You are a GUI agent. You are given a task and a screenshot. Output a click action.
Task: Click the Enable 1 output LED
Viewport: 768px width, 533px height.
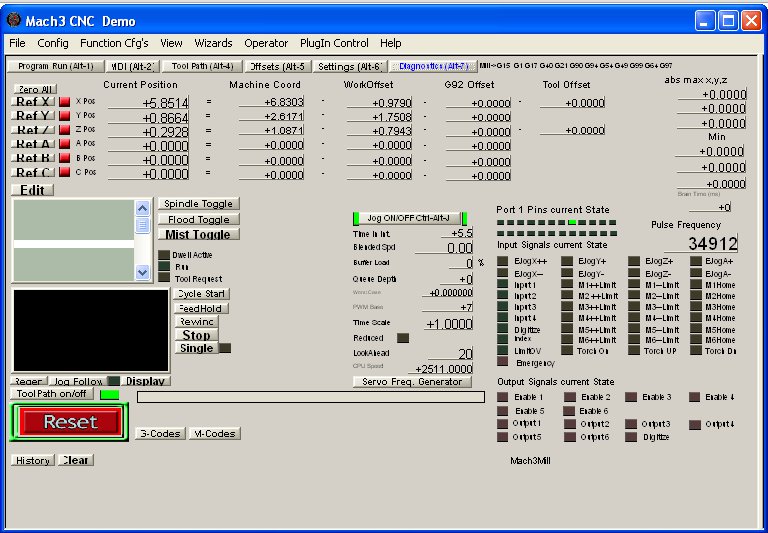click(x=503, y=397)
